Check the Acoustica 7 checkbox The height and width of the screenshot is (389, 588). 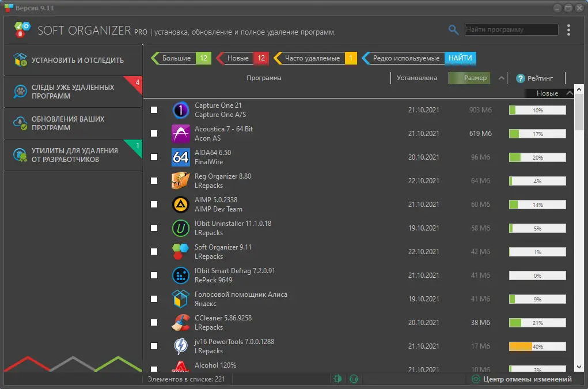(154, 134)
